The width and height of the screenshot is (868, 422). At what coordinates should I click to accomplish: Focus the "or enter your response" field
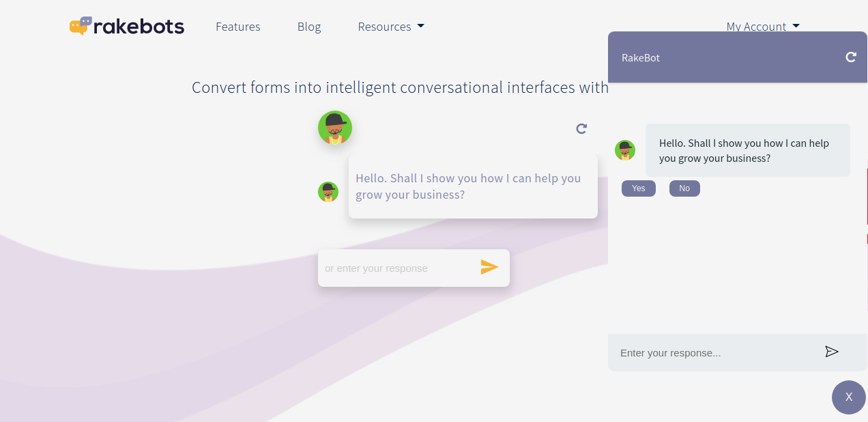coord(396,268)
